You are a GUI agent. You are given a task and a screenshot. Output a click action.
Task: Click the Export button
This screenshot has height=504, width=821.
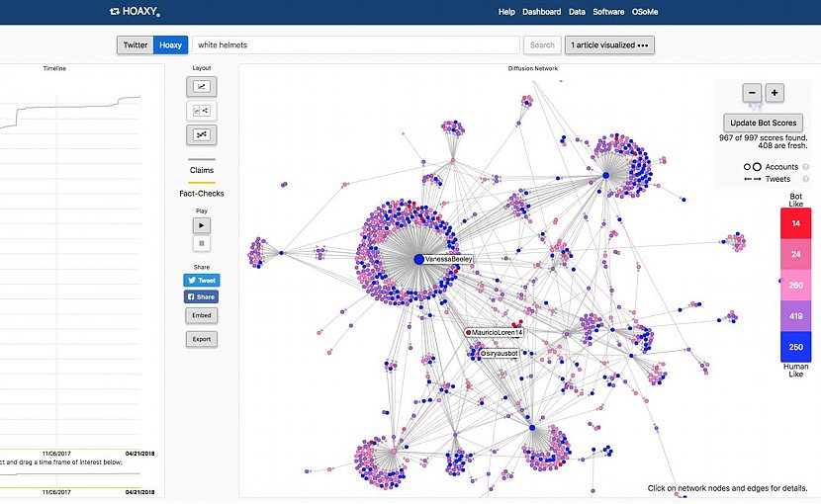coord(202,339)
